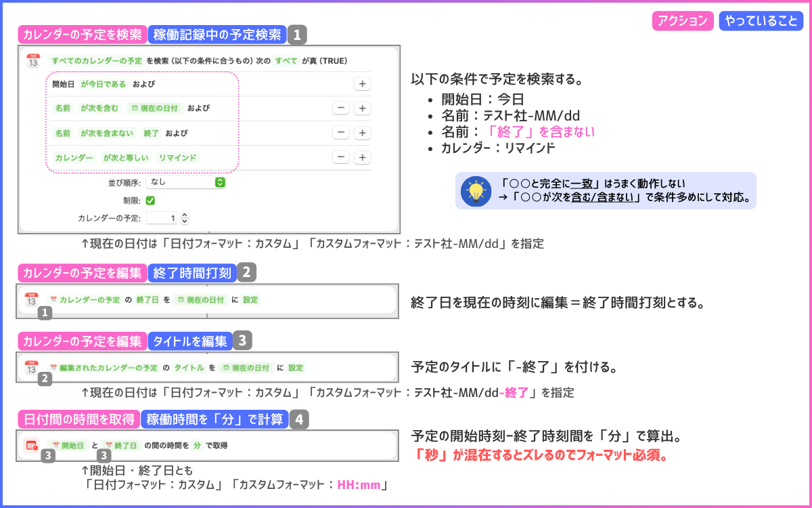Click 現在の日付 variable in the filter row
This screenshot has width=812, height=508.
coord(155,108)
